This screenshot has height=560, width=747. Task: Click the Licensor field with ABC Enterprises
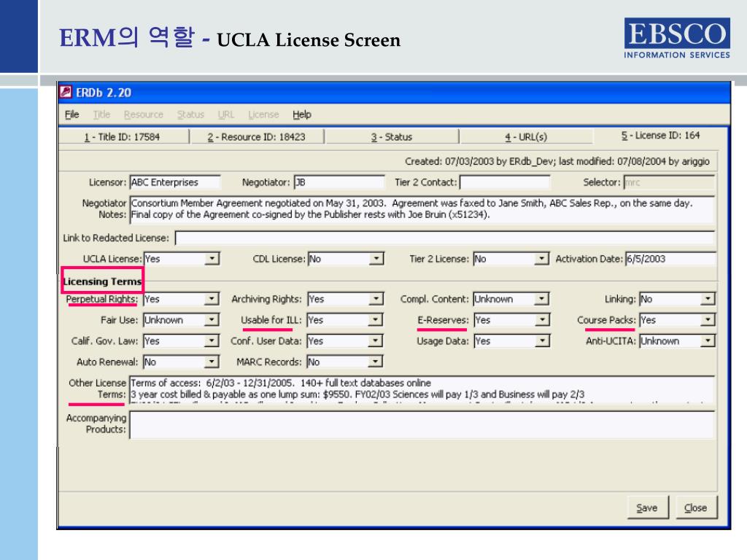(175, 182)
